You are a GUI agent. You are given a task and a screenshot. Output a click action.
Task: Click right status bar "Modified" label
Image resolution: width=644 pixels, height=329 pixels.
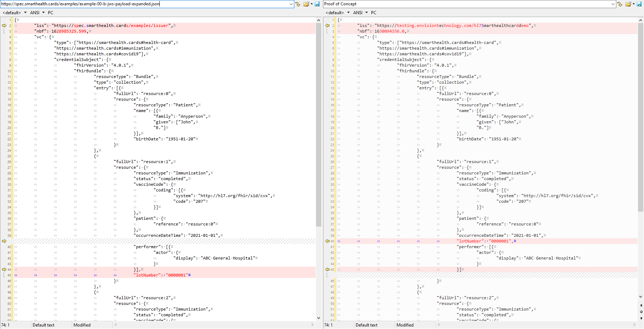click(405, 325)
